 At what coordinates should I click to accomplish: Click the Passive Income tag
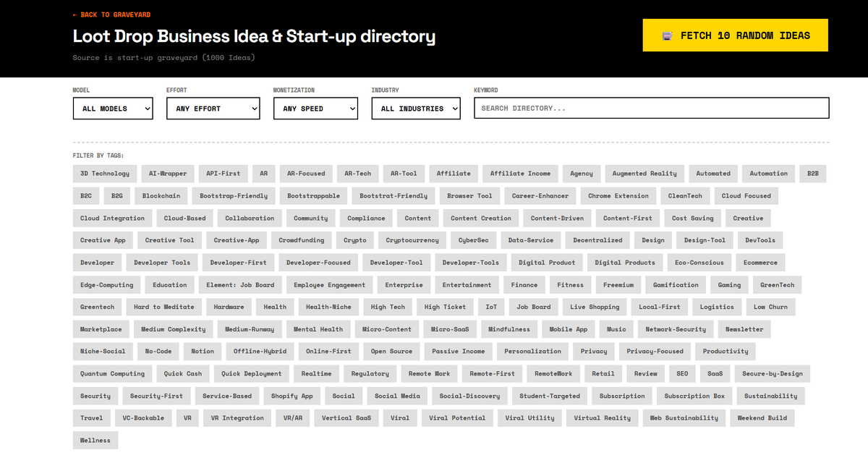[x=459, y=352]
